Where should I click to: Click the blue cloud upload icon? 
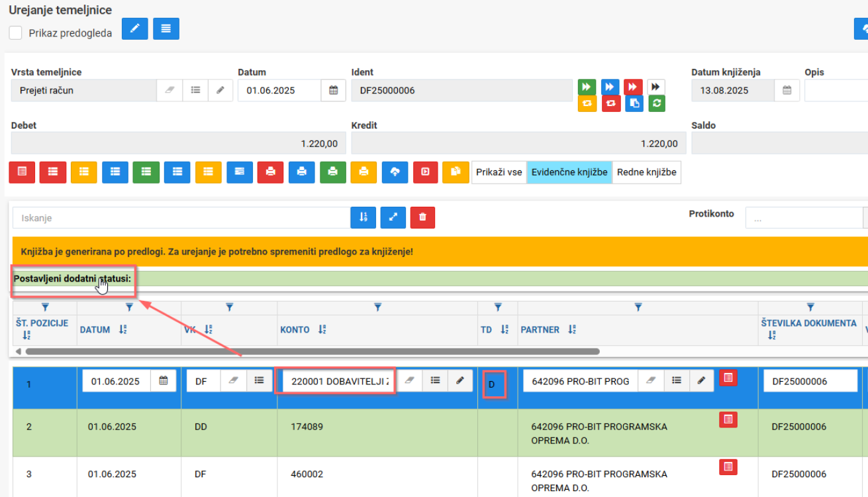pyautogui.click(x=395, y=172)
